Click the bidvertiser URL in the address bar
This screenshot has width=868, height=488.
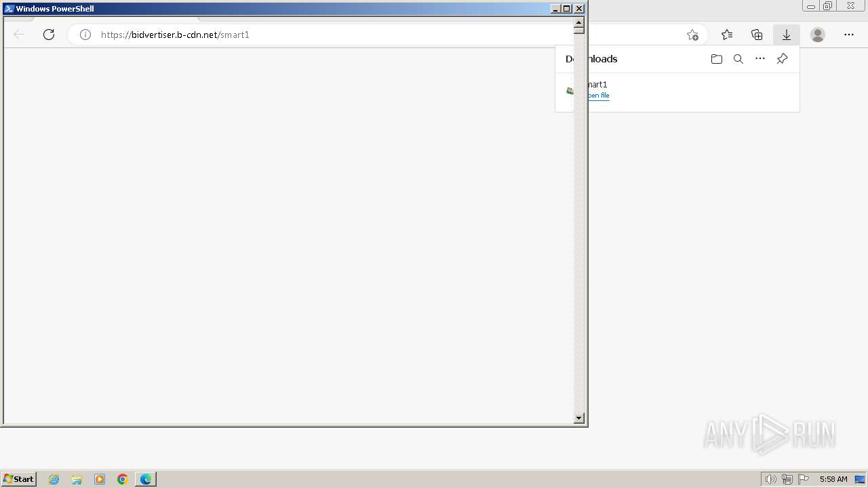(175, 35)
